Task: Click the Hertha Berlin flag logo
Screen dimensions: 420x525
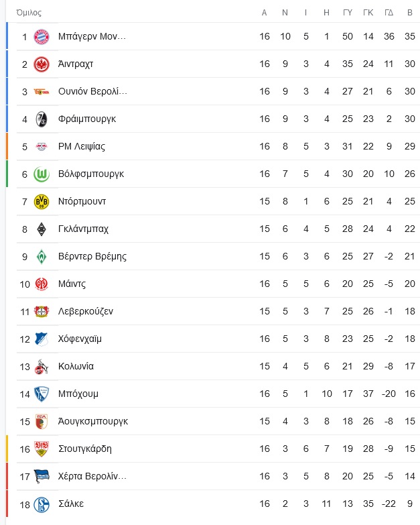Action: [x=42, y=477]
